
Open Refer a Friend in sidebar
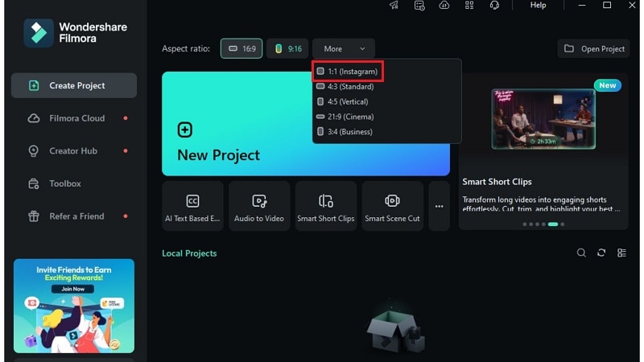74,216
